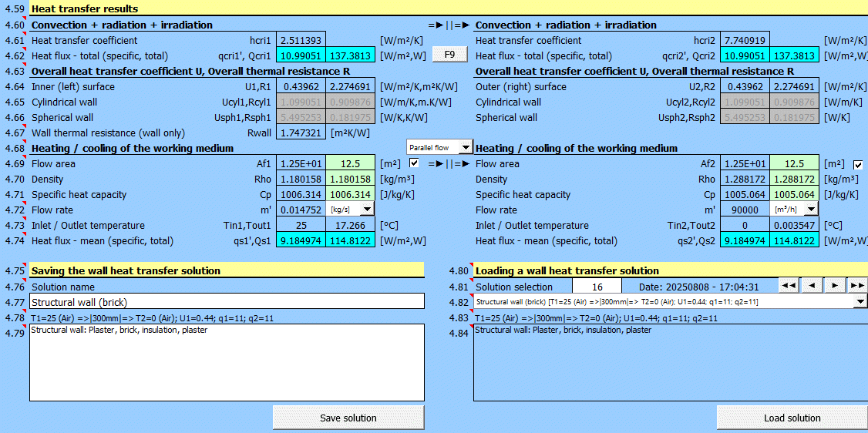868x433 pixels.
Task: Toggle the right side Flow area checkbox
Action: [858, 164]
